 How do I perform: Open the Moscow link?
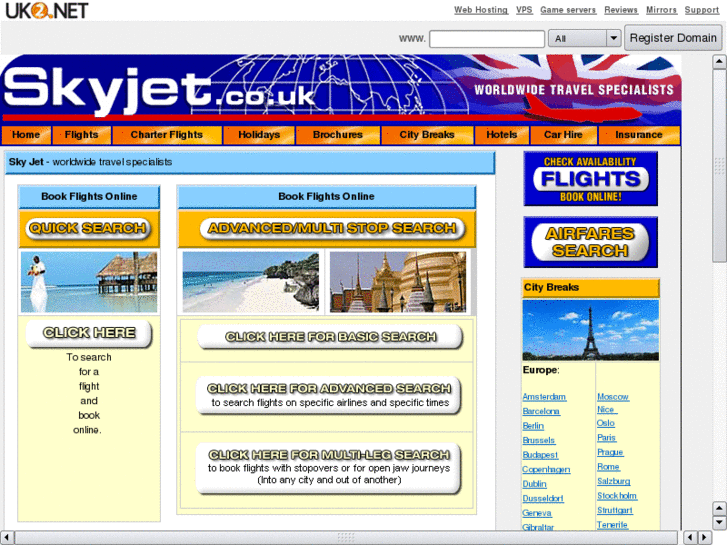coord(612,397)
